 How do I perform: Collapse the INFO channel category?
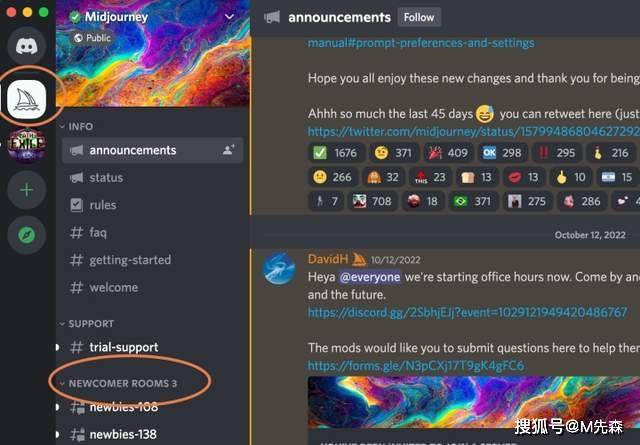tap(77, 127)
